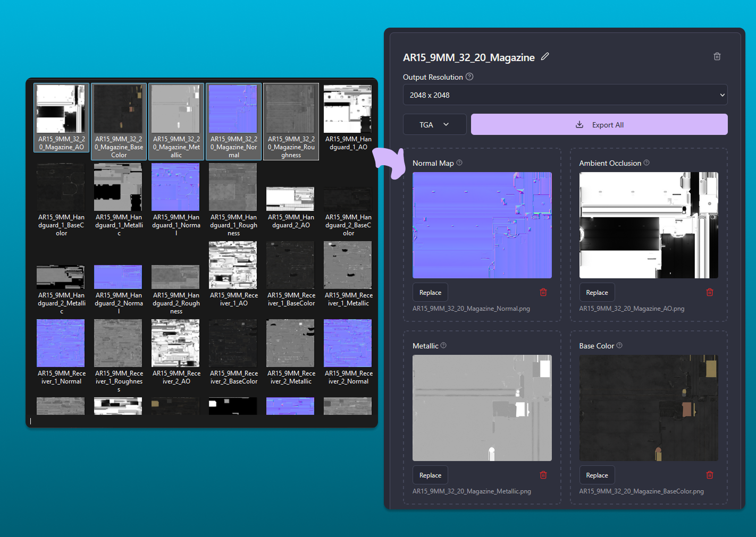
Task: Select AR15_9MM_Receiver_1_AO file thumbnail
Action: point(233,265)
